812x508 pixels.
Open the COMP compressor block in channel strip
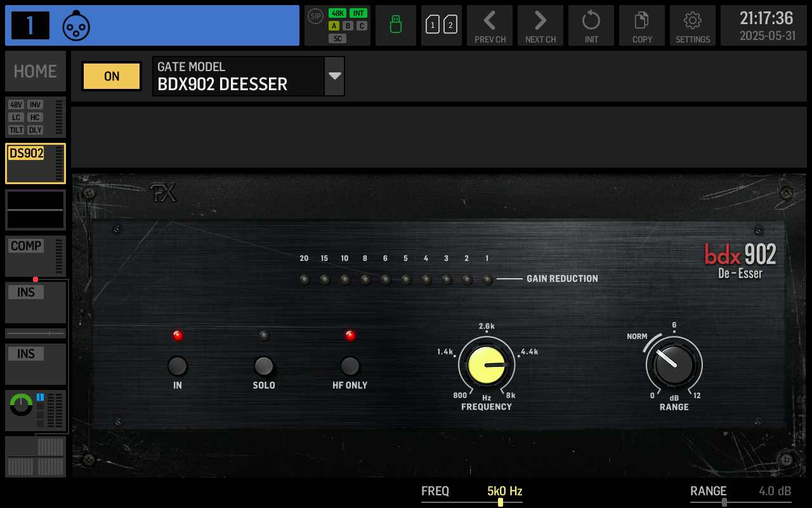(x=35, y=256)
